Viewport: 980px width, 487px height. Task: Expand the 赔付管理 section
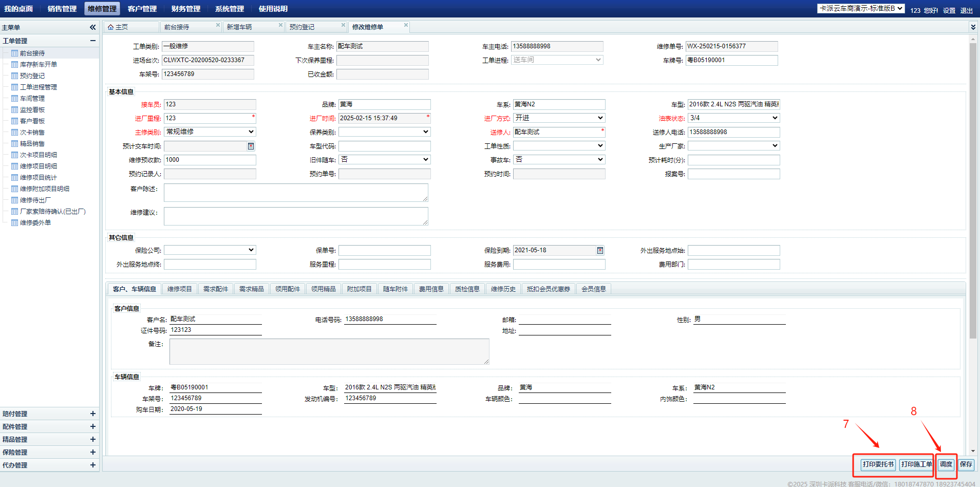92,414
